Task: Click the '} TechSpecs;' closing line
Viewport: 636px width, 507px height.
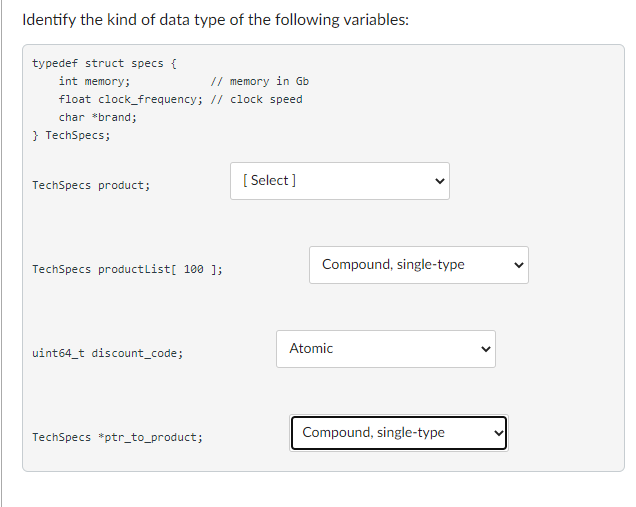Action: click(x=71, y=135)
